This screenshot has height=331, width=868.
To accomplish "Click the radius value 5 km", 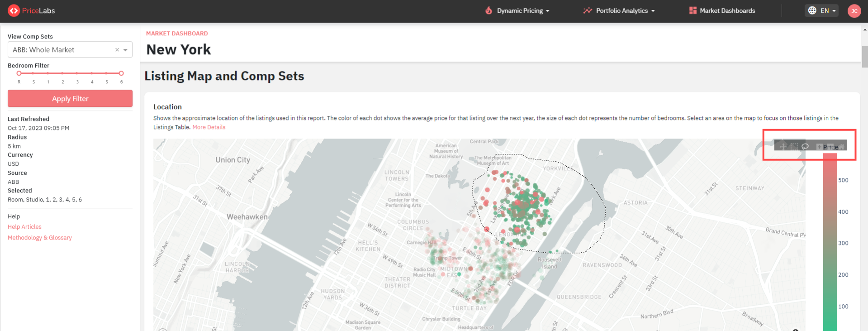I will tap(14, 146).
